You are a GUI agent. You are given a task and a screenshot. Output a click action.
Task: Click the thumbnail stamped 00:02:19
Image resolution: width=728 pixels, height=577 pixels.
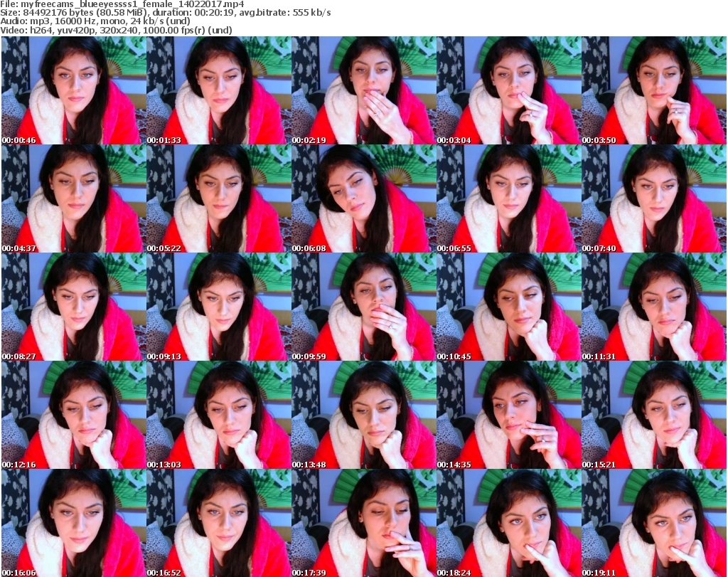point(363,90)
